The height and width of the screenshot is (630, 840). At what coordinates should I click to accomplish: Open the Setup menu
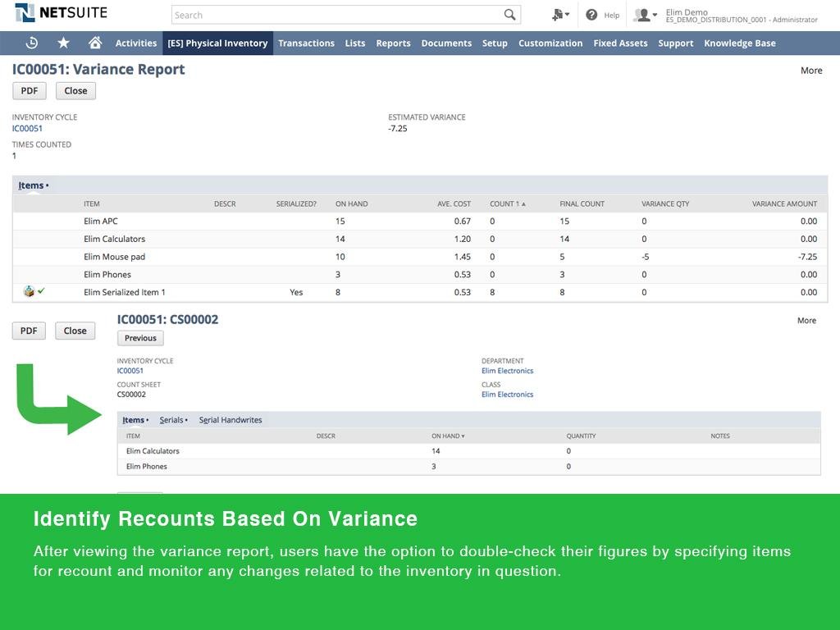495,43
